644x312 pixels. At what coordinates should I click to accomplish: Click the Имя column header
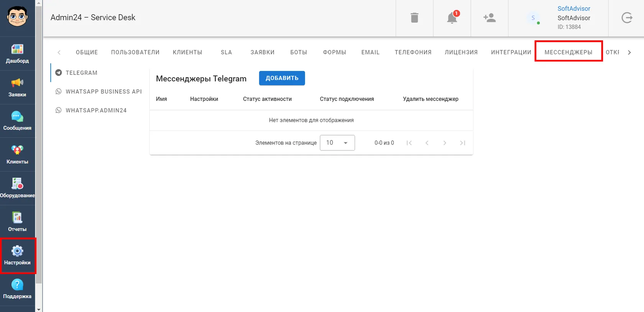click(161, 99)
